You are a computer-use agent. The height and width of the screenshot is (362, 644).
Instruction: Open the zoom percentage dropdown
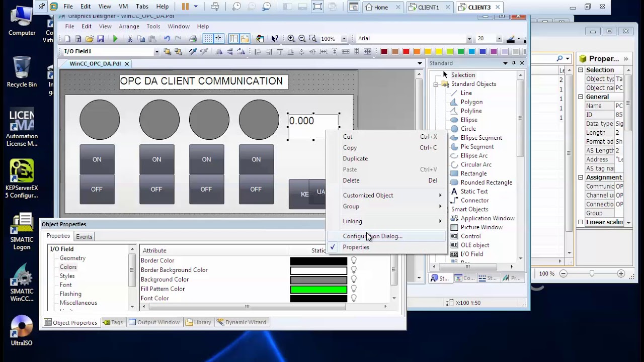tap(344, 39)
